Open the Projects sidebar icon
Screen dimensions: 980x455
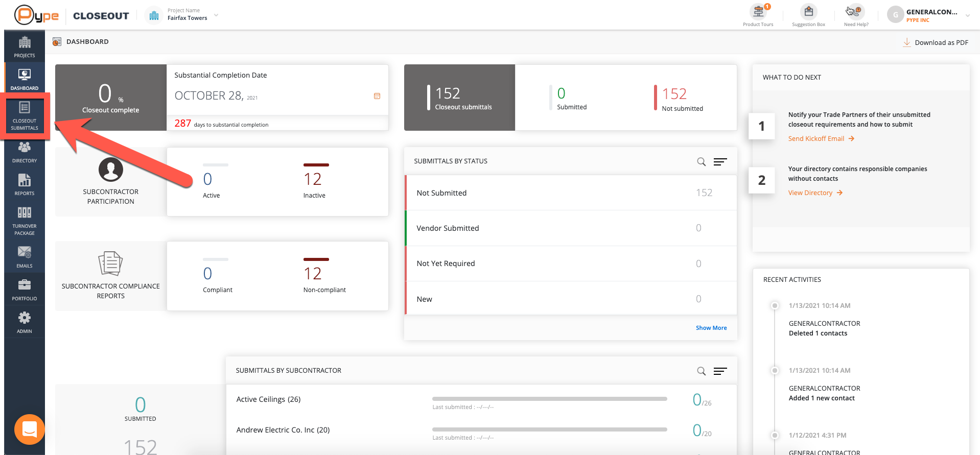pyautogui.click(x=25, y=47)
